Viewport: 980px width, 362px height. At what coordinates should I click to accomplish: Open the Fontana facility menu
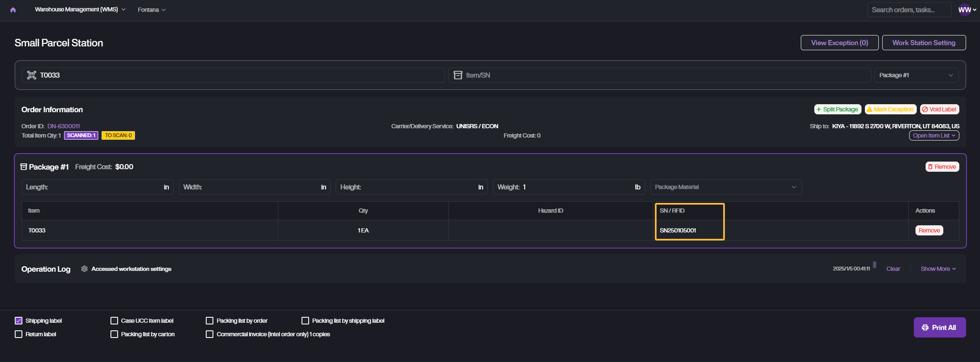point(151,10)
